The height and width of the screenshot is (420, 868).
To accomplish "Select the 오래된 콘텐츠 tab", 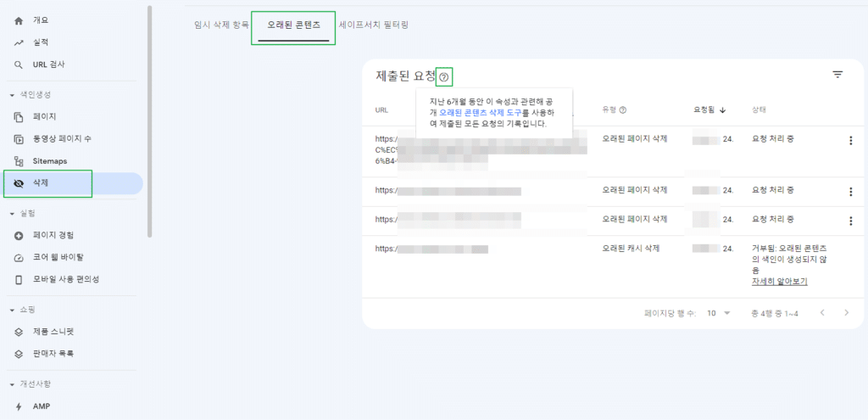I will [x=293, y=25].
